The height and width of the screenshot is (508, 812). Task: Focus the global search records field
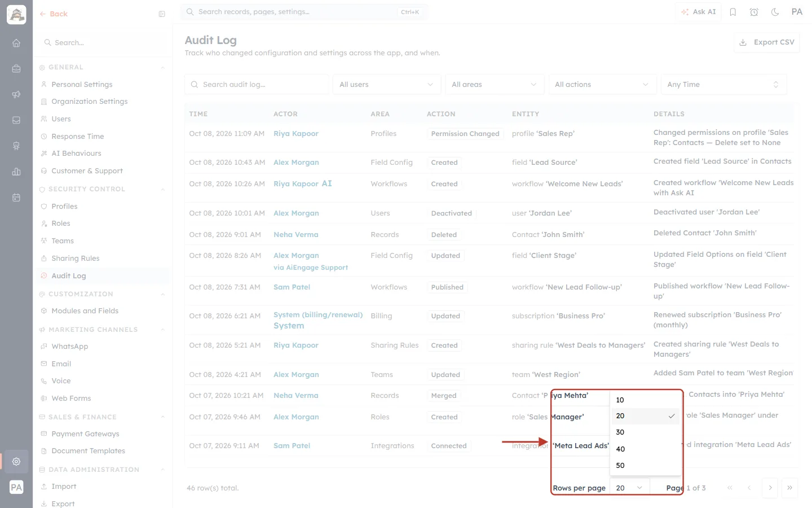tap(304, 12)
